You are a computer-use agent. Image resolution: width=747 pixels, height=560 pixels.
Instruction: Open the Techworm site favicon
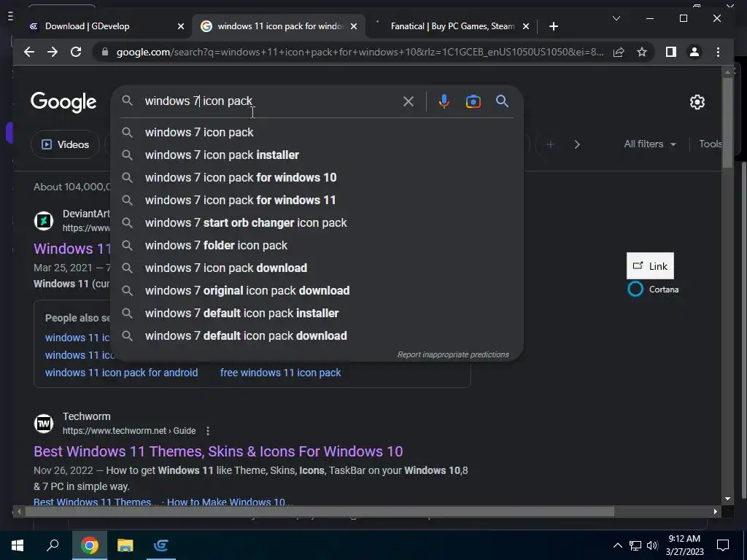coord(43,424)
